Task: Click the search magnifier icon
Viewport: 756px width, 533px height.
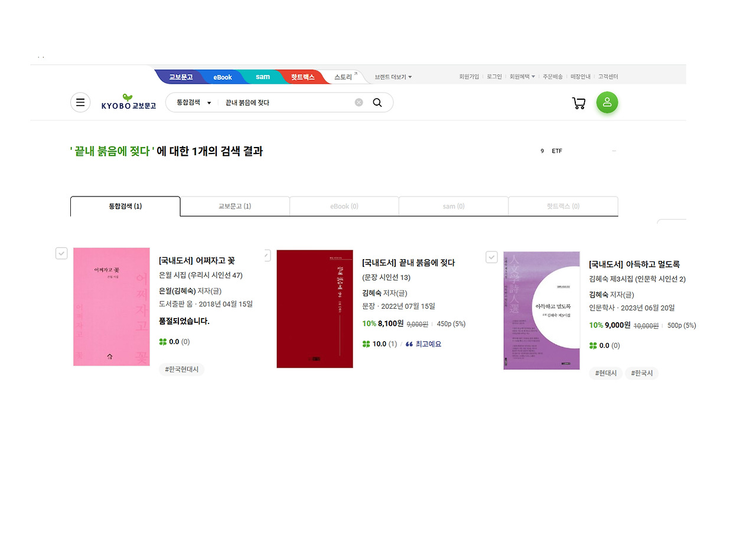Action: [x=377, y=102]
